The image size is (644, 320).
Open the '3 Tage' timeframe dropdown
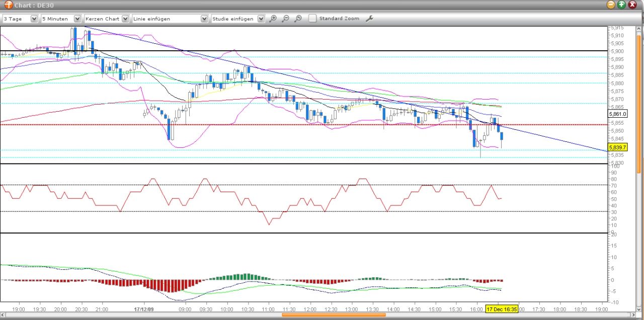[x=33, y=18]
